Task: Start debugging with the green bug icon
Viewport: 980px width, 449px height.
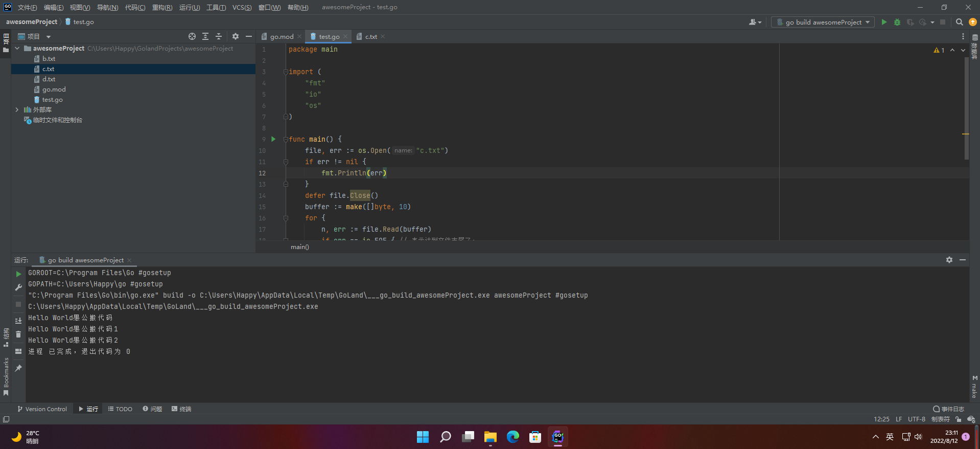Action: [x=897, y=22]
